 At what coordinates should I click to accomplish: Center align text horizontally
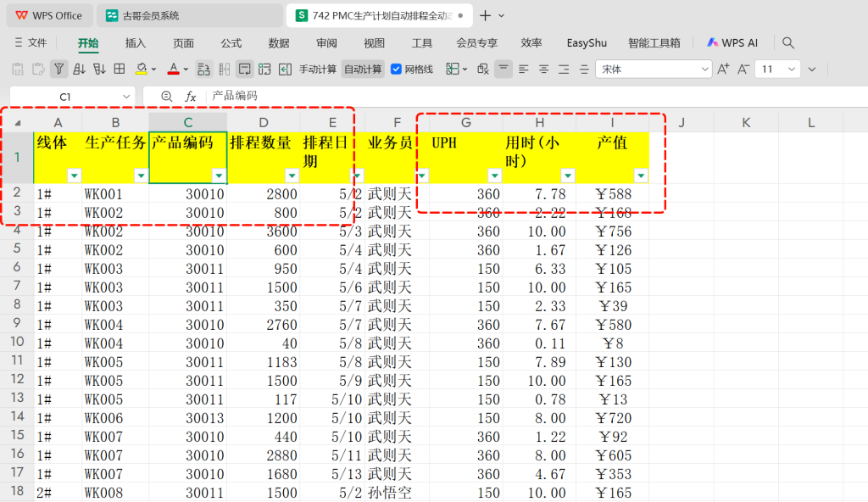click(543, 70)
